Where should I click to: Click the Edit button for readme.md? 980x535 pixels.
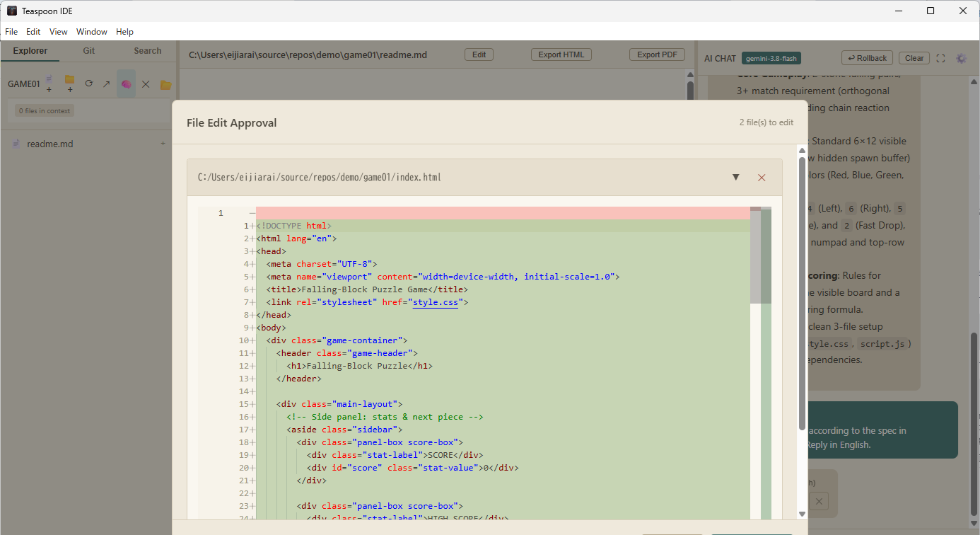click(479, 54)
